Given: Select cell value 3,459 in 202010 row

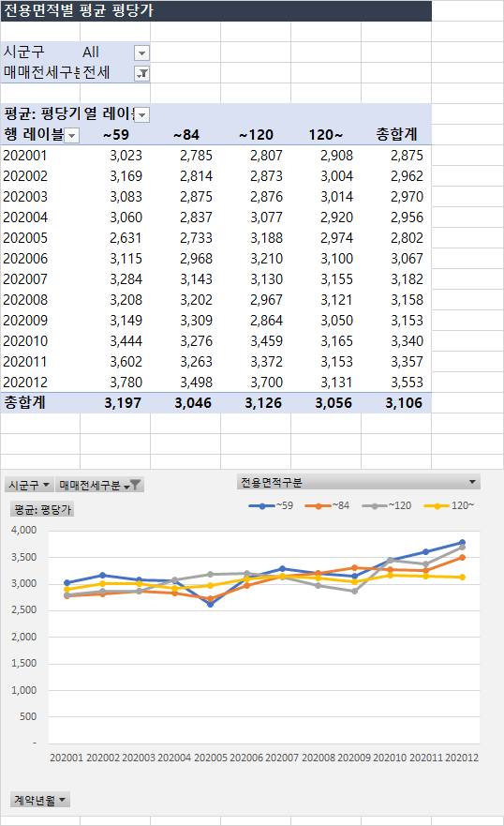Looking at the screenshot, I should [x=256, y=341].
